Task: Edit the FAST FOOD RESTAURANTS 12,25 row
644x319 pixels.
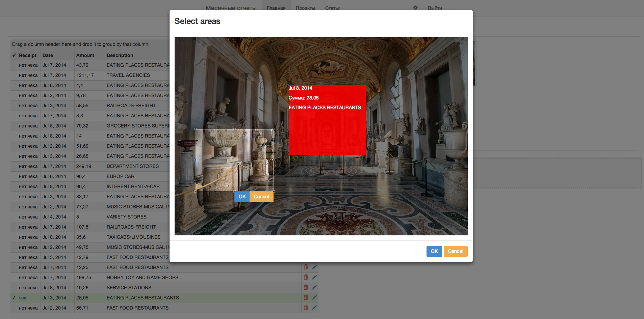Action: (x=314, y=267)
